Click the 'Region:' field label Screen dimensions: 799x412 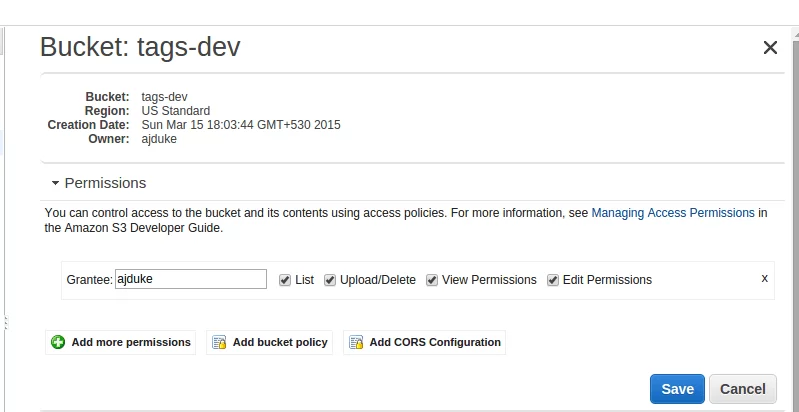coord(107,111)
